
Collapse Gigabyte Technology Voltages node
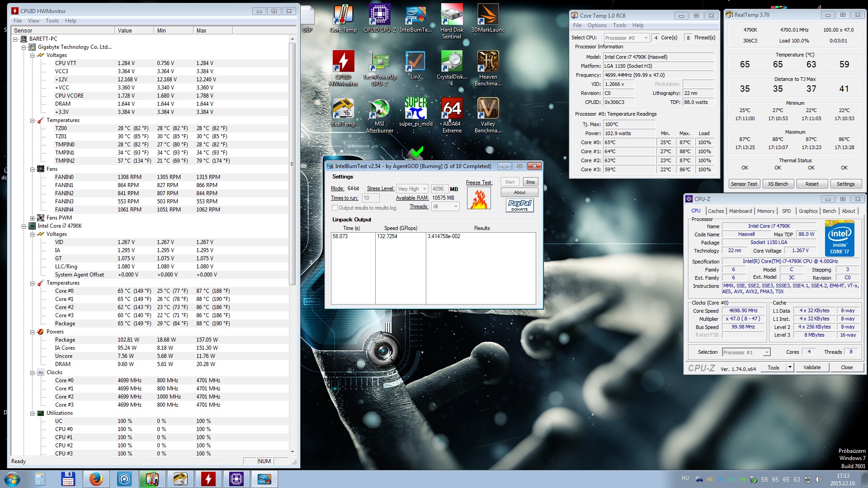point(32,55)
